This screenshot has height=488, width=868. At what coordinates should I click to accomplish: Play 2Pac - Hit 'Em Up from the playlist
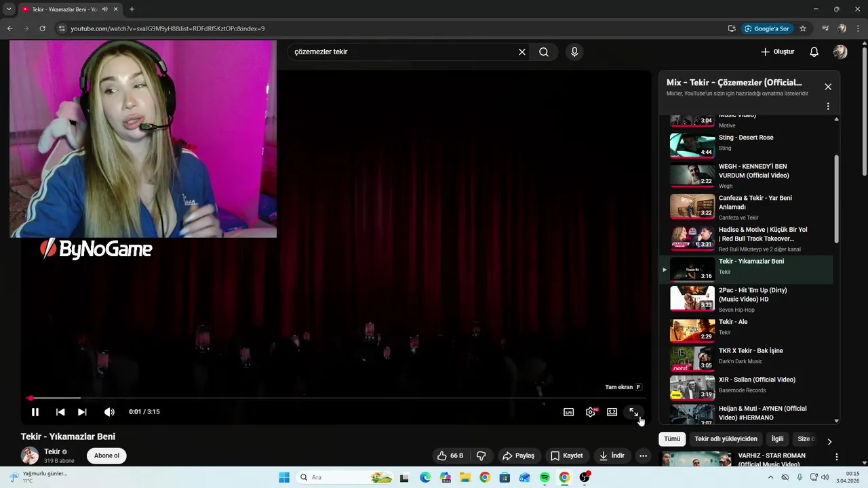tap(746, 299)
